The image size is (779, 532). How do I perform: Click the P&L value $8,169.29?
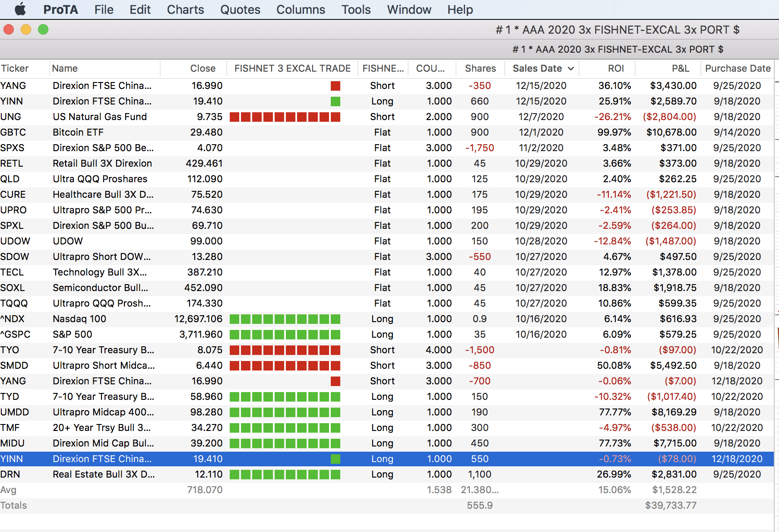pos(674,412)
